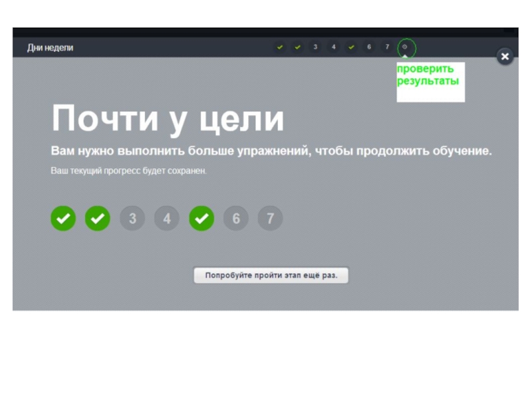532x399 pixels.
Task: Select step 7 in the top progress bar
Action: click(x=387, y=47)
